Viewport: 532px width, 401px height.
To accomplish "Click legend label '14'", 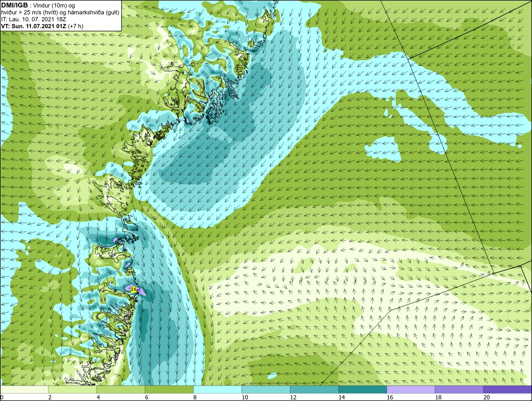I will click(x=342, y=397).
